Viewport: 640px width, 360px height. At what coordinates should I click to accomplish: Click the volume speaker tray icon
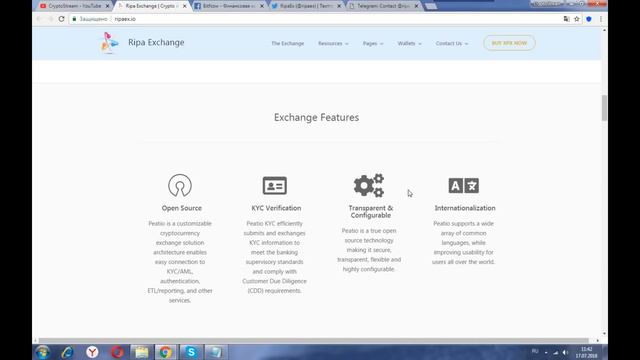(565, 352)
